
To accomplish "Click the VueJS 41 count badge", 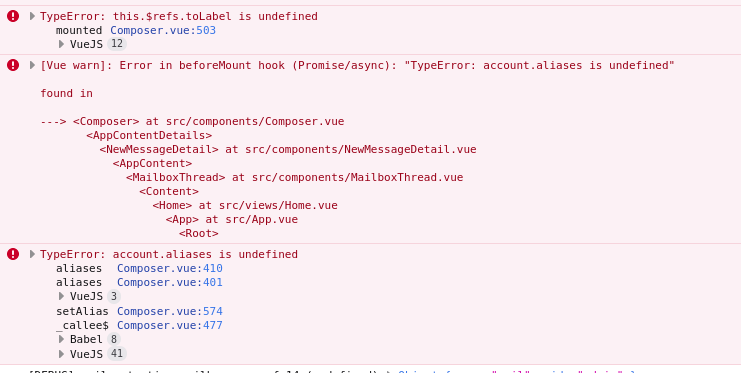I will pos(117,354).
